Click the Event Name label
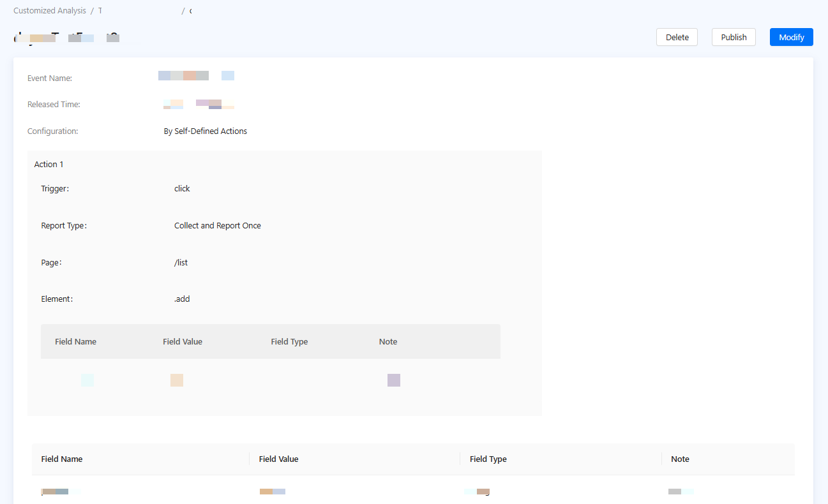The height and width of the screenshot is (504, 828). pyautogui.click(x=50, y=78)
